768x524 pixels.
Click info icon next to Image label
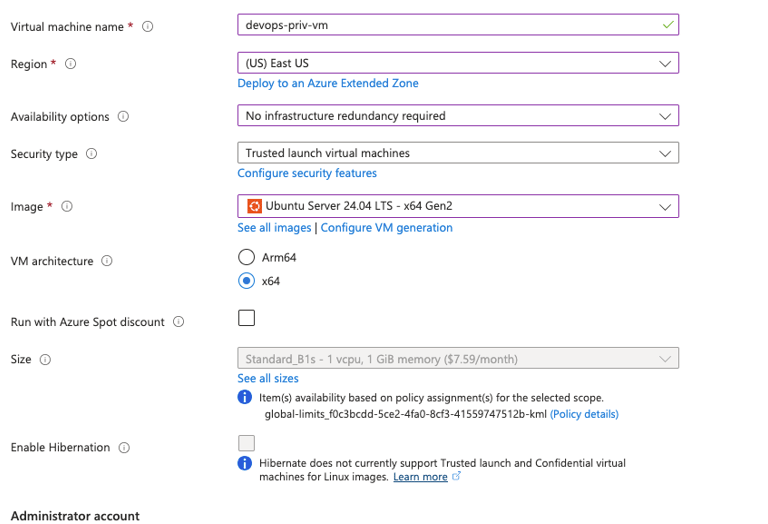click(67, 207)
